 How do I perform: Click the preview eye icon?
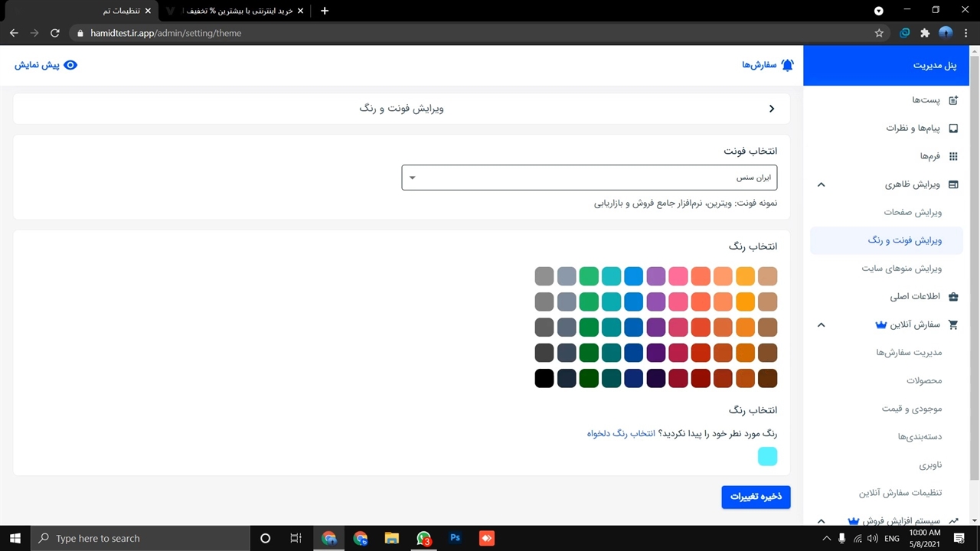(70, 65)
